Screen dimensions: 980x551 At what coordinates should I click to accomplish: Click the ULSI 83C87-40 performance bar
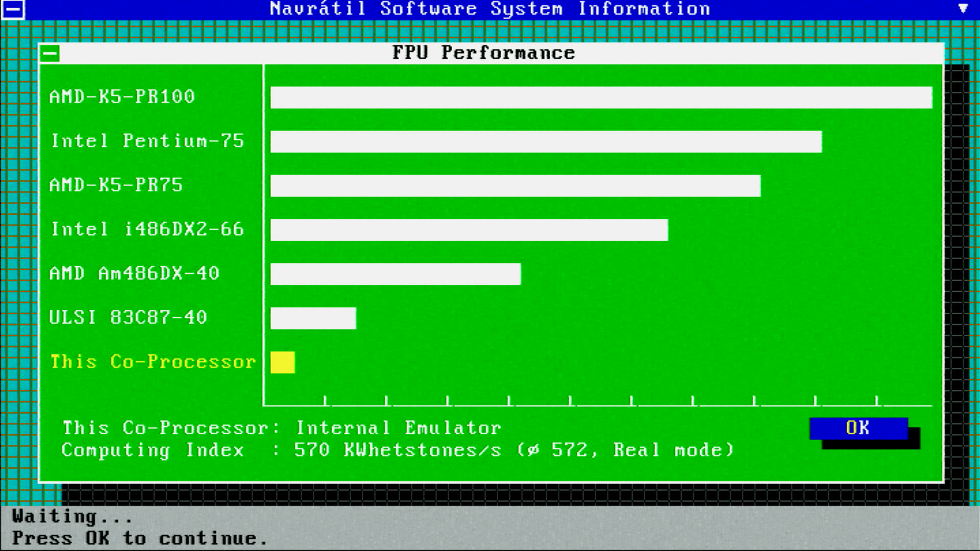(x=313, y=318)
